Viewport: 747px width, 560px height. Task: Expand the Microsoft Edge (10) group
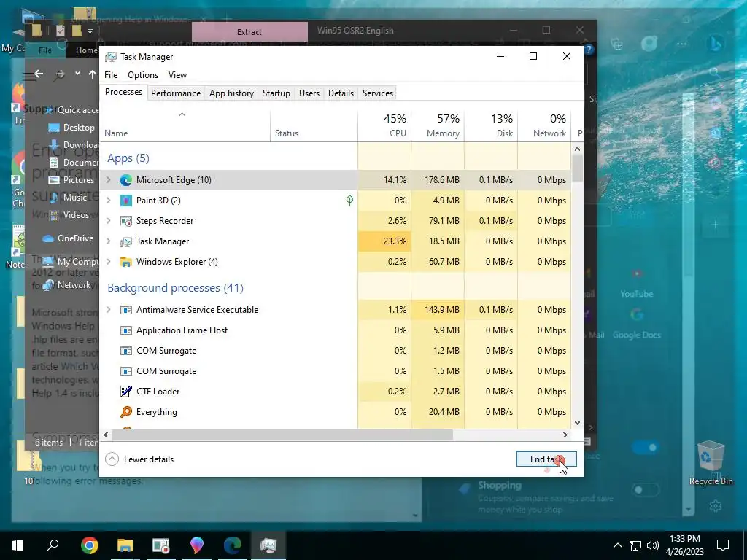(x=109, y=180)
